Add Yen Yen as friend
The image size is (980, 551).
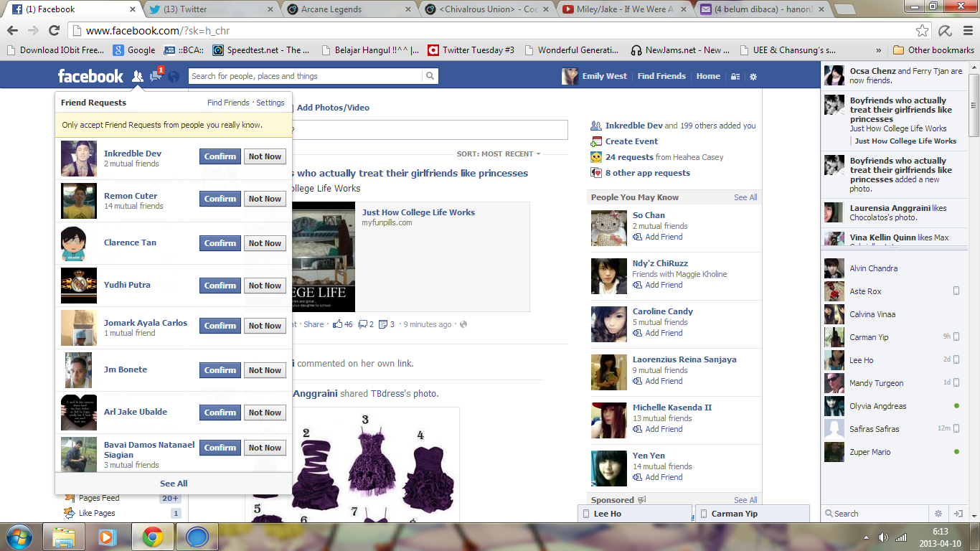click(658, 477)
